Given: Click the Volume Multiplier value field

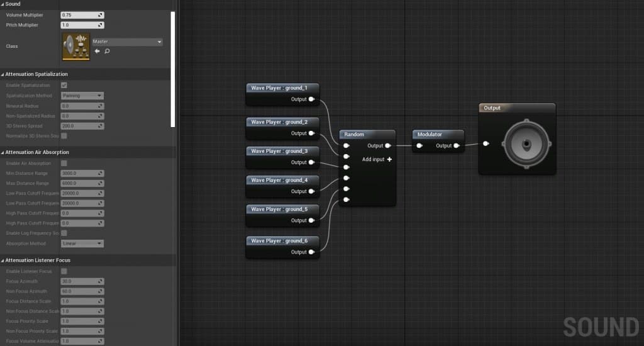Looking at the screenshot, I should click(x=82, y=15).
